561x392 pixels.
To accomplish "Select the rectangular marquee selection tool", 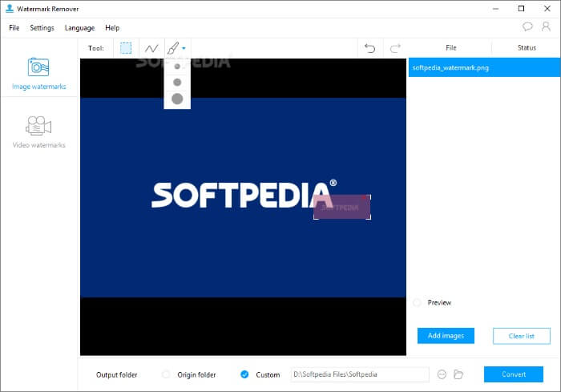I will click(126, 48).
